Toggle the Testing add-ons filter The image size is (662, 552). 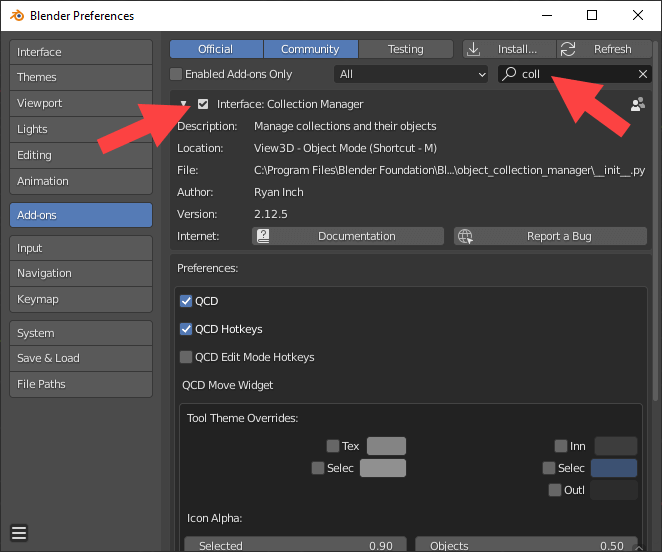(x=406, y=49)
